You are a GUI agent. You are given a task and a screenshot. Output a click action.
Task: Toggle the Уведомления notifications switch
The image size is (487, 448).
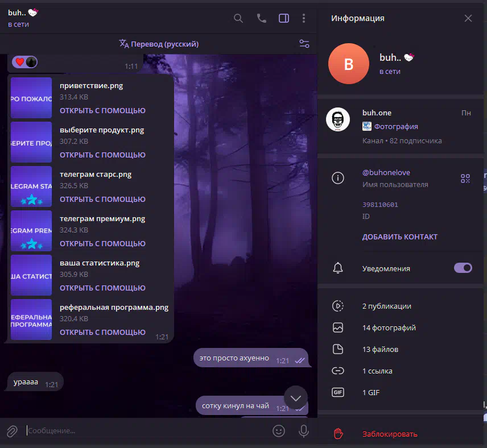pyautogui.click(x=463, y=268)
